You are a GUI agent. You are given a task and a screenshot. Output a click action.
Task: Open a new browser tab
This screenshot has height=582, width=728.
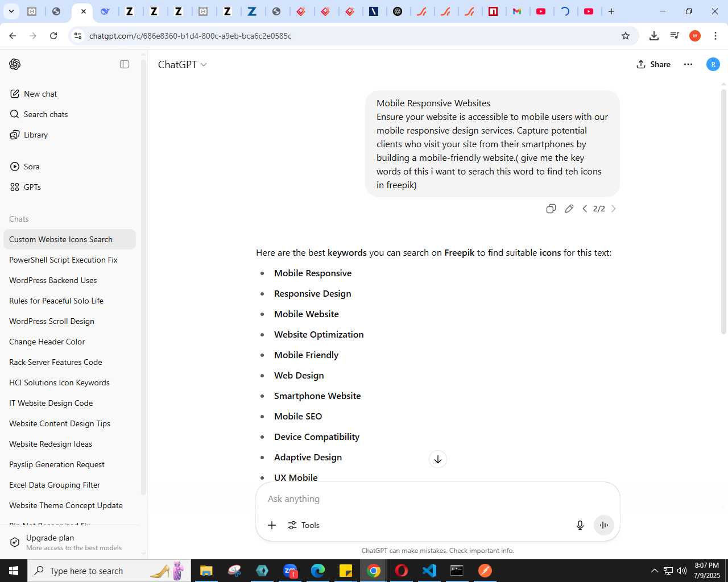click(611, 11)
